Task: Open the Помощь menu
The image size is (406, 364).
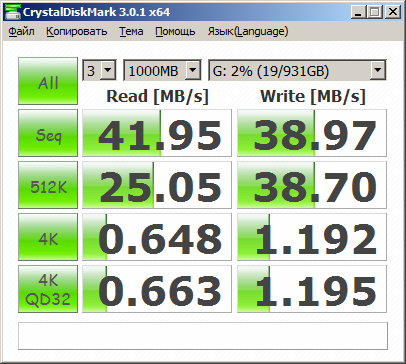Action: [175, 31]
